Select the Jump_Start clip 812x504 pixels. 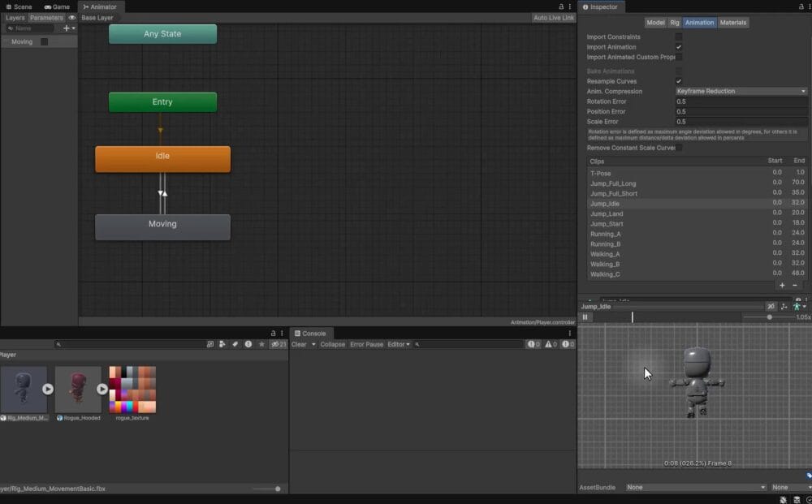click(x=697, y=224)
